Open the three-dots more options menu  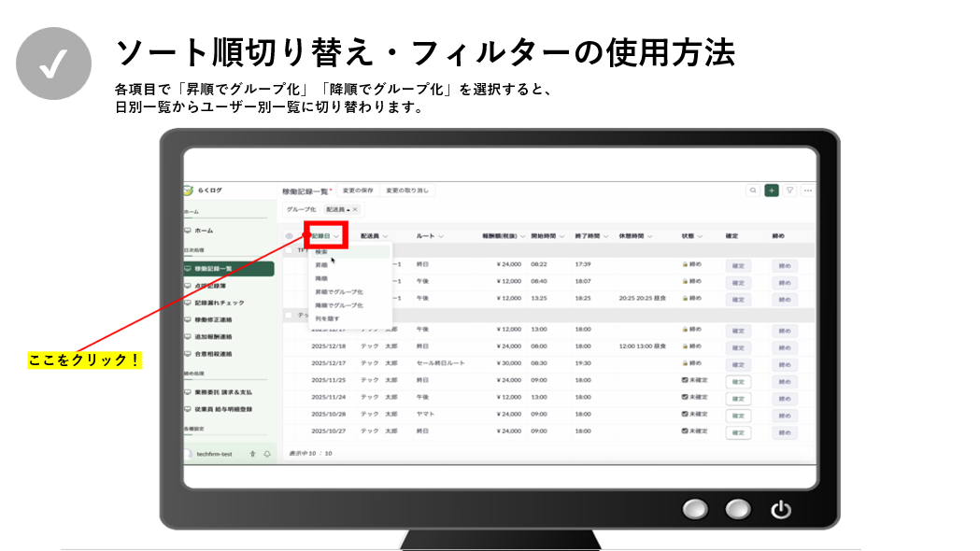[807, 191]
